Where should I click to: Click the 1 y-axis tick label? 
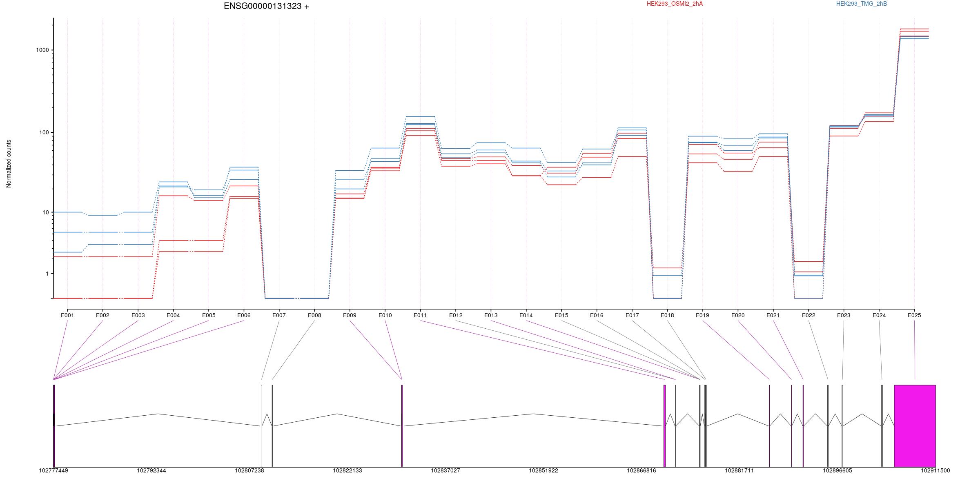[x=47, y=274]
